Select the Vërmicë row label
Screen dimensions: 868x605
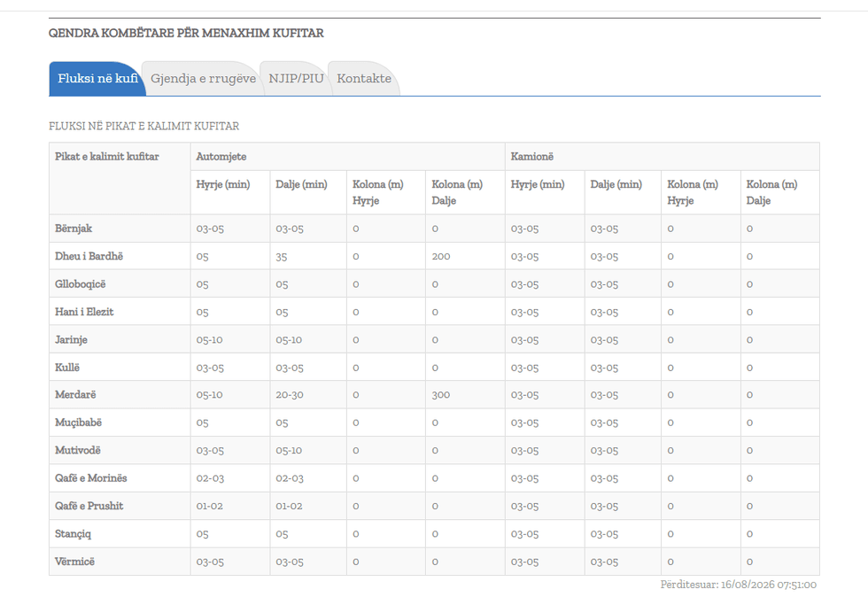(74, 562)
